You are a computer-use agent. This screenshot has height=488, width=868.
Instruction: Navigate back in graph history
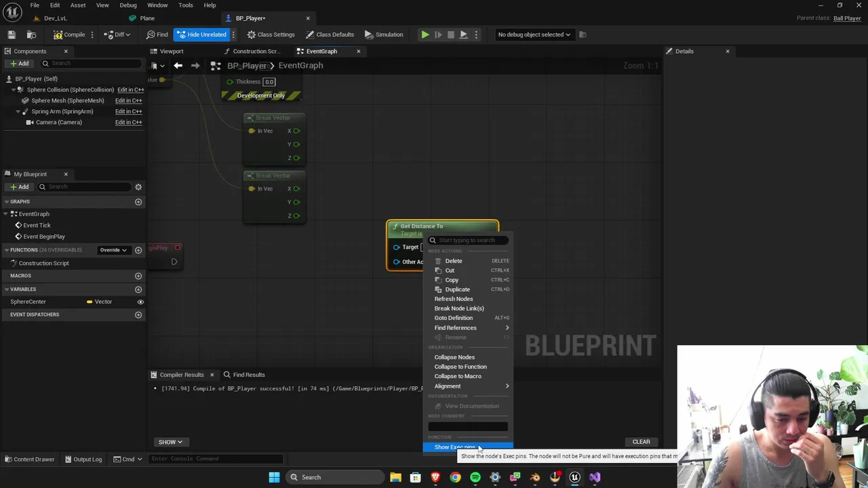click(178, 66)
